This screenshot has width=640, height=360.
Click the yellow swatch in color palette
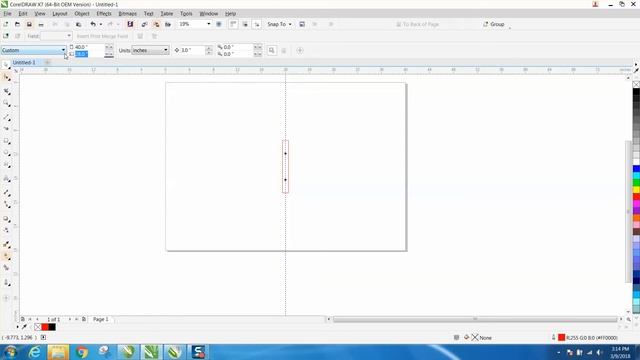click(636, 190)
